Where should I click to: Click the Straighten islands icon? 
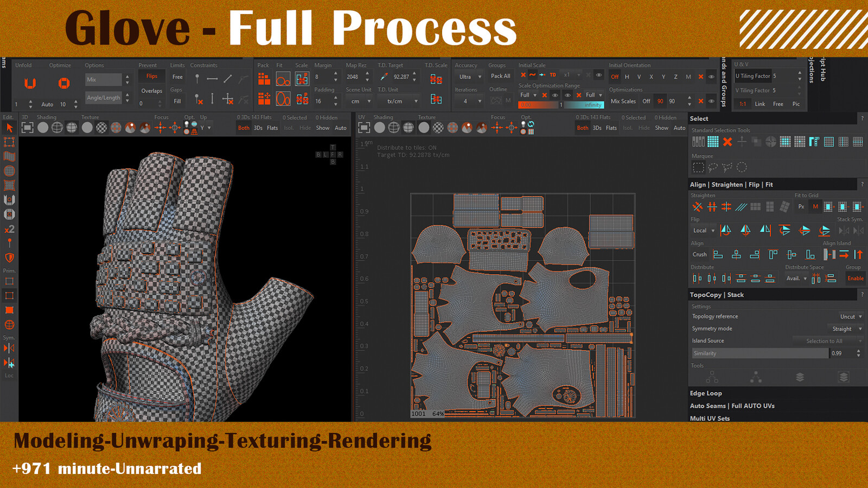pyautogui.click(x=698, y=207)
